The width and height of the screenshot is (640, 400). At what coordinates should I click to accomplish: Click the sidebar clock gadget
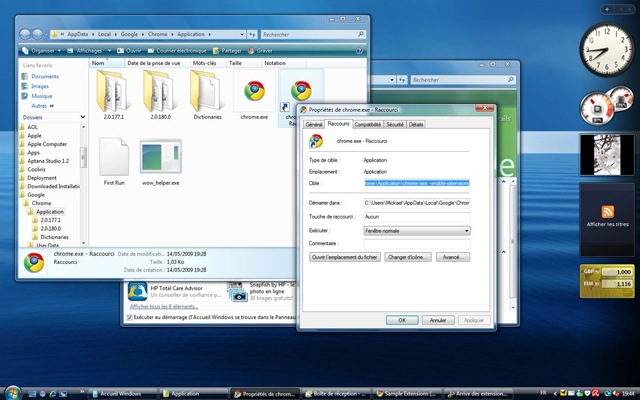607,49
